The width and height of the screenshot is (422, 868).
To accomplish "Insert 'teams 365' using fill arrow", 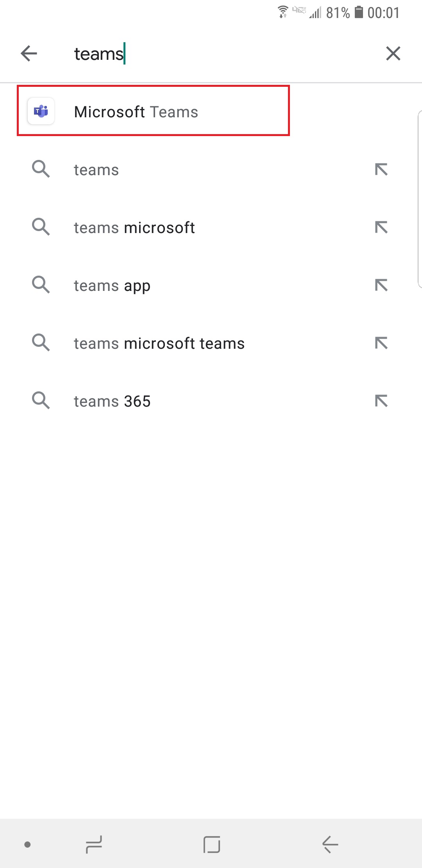I will [381, 401].
